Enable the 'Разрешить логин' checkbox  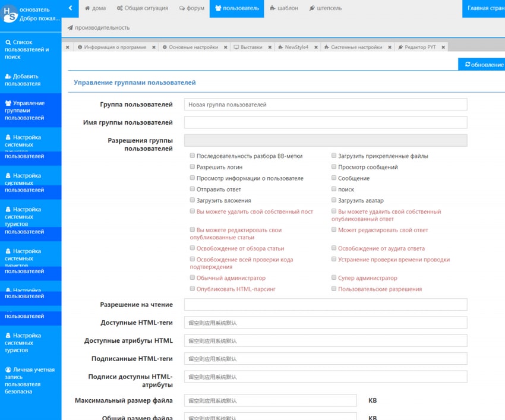[x=192, y=166]
